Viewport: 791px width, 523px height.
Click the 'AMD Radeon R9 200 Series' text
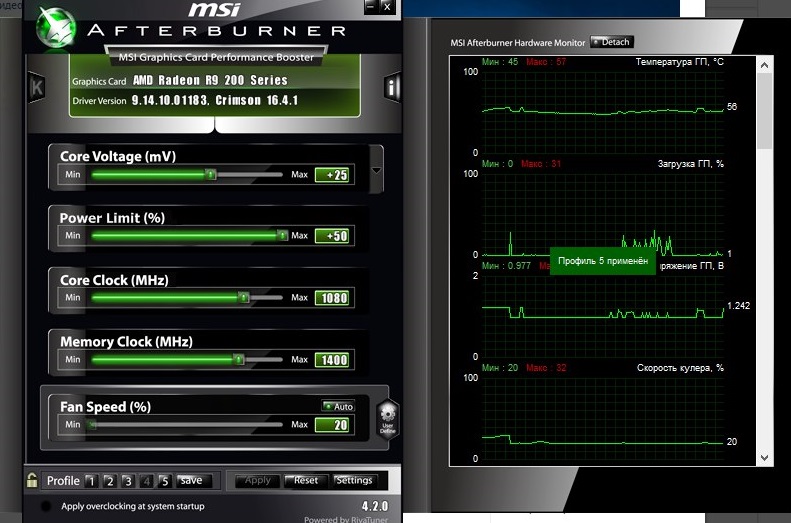[210, 80]
